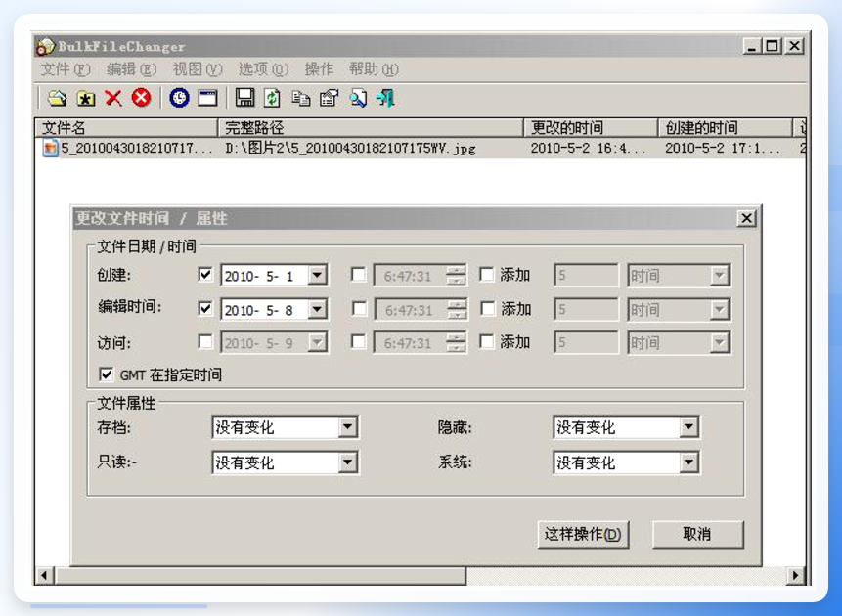
Task: Click the 取消 button
Action: click(697, 534)
